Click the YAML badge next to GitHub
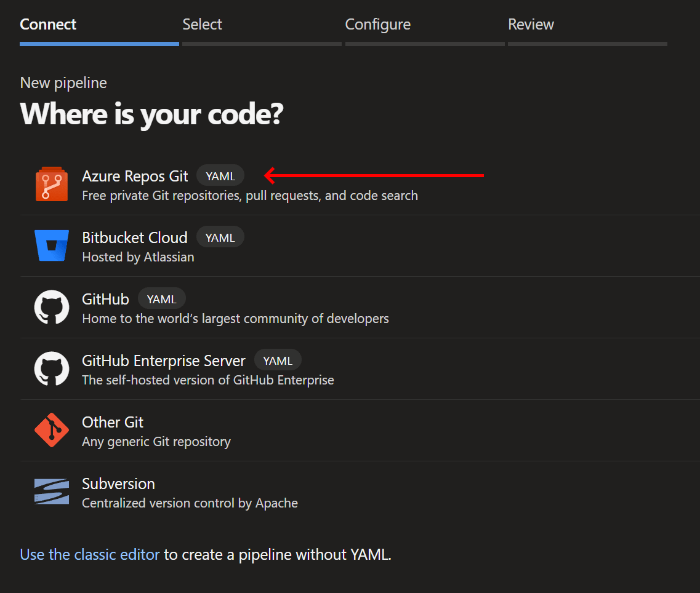The width and height of the screenshot is (700, 593). pyautogui.click(x=162, y=298)
